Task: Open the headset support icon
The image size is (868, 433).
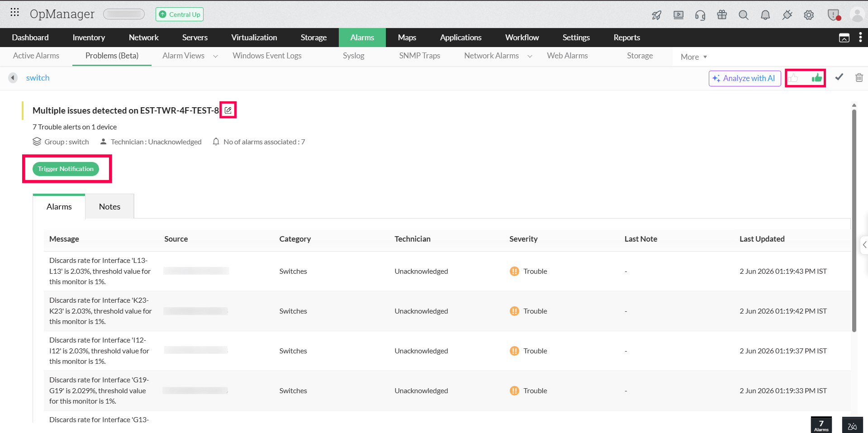Action: 700,15
